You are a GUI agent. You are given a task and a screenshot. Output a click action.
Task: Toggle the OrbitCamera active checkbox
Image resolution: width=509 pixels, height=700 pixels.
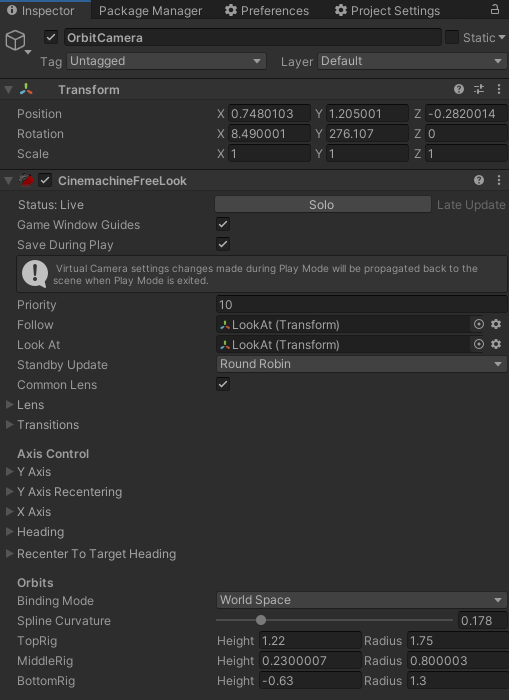click(51, 37)
